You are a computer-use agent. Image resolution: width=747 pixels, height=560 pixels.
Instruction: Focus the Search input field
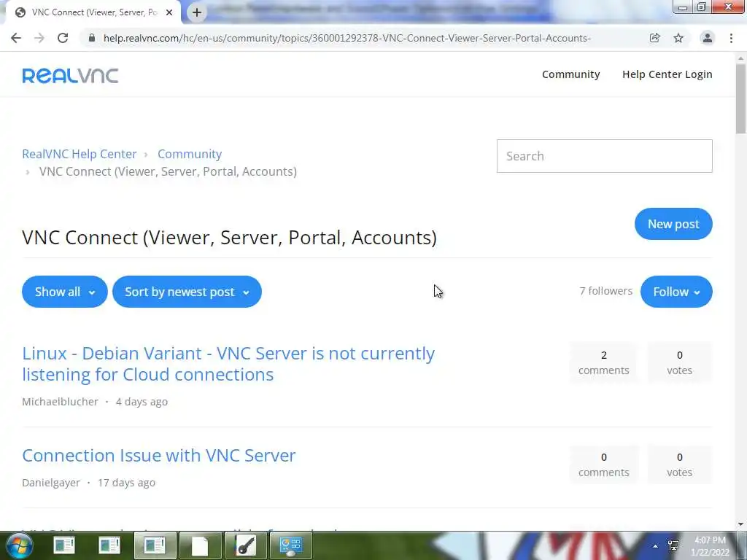[604, 156]
